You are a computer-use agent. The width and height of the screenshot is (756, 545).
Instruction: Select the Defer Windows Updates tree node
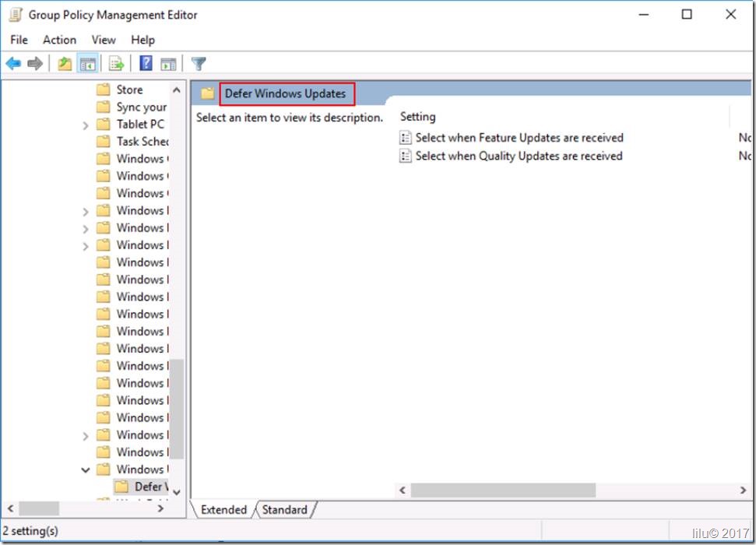tap(151, 487)
